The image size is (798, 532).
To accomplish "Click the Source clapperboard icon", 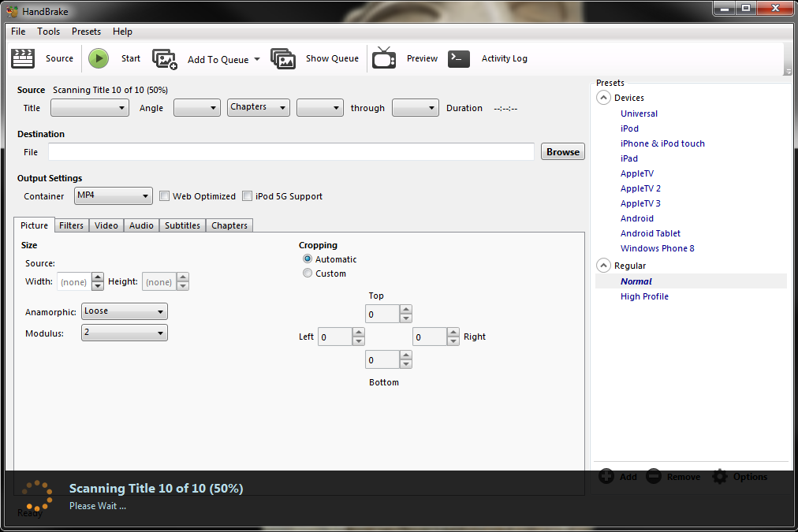I will tap(24, 58).
